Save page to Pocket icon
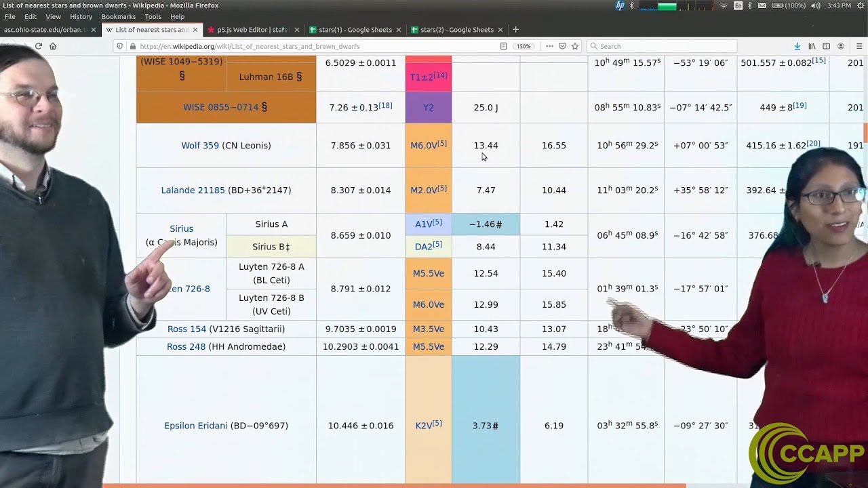The height and width of the screenshot is (488, 868). click(562, 46)
